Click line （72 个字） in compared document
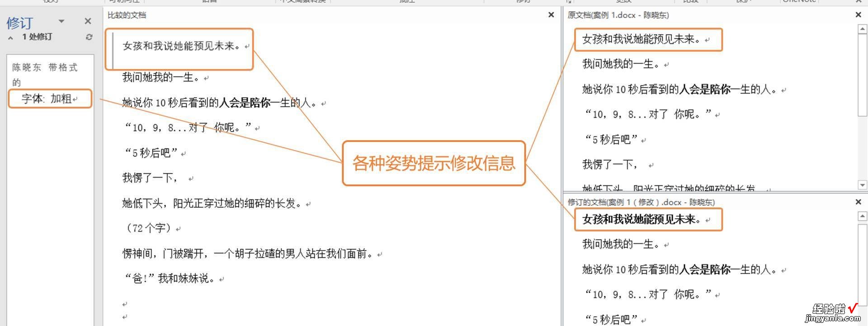 tap(148, 228)
